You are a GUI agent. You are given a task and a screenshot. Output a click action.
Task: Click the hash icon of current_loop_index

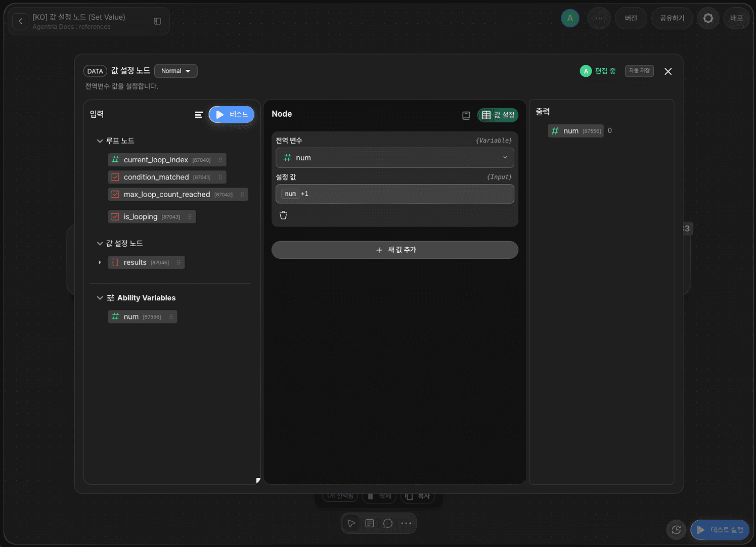pyautogui.click(x=115, y=160)
